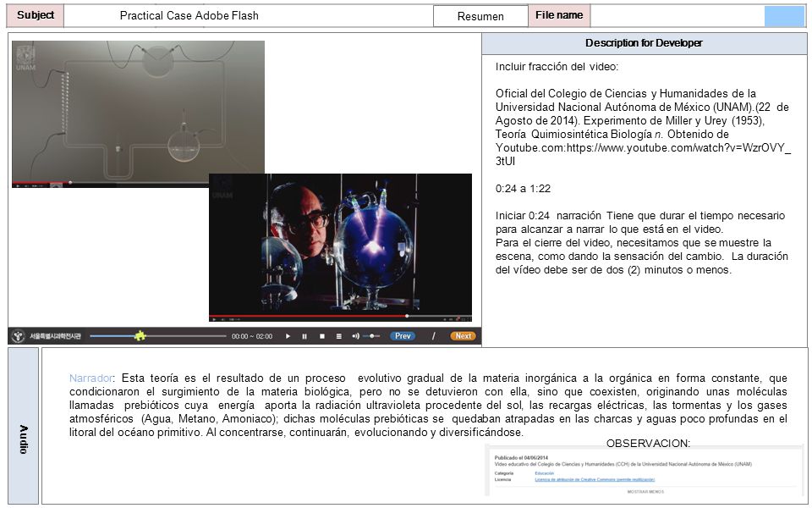The height and width of the screenshot is (508, 812).
Task: Stop playback with the square stop icon
Action: point(322,336)
